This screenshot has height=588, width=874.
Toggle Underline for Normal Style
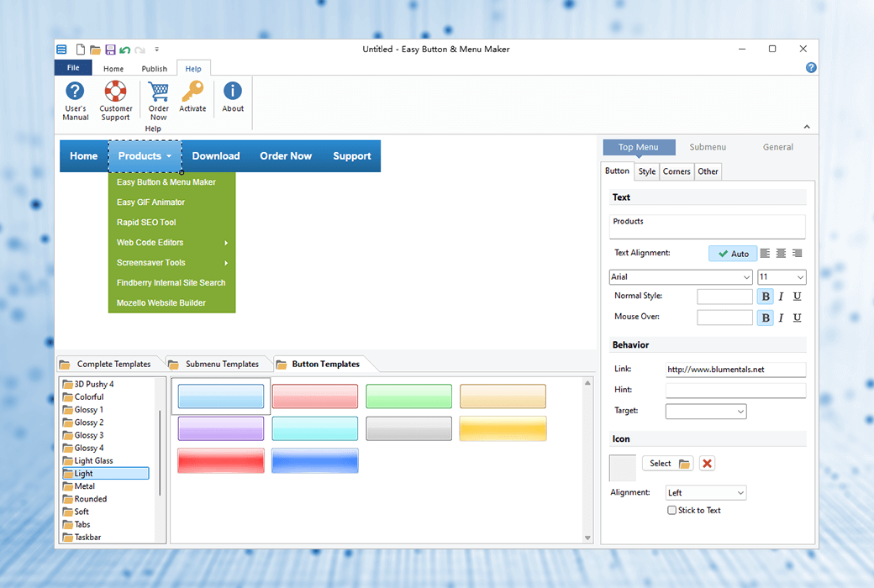pos(797,297)
